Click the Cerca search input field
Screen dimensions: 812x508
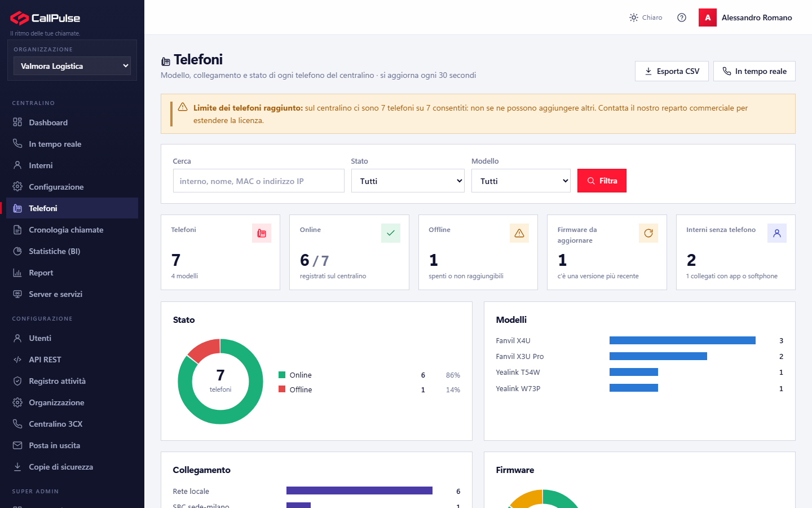[x=259, y=181]
